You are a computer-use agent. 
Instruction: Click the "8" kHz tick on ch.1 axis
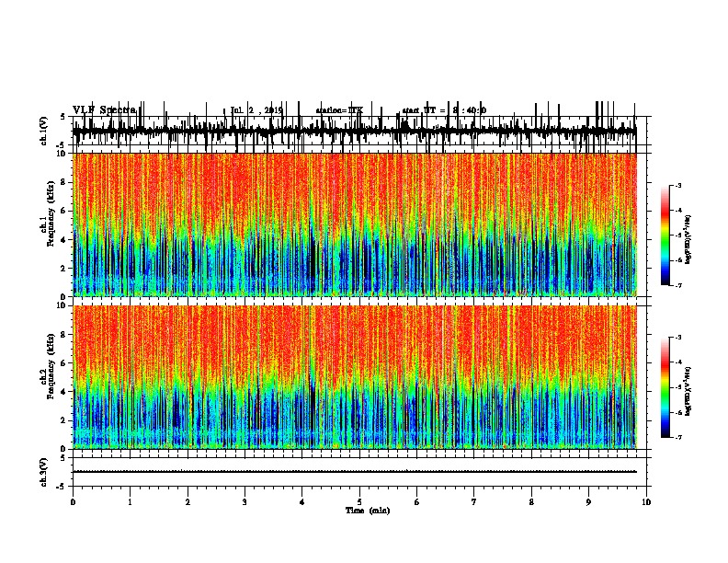coord(63,182)
